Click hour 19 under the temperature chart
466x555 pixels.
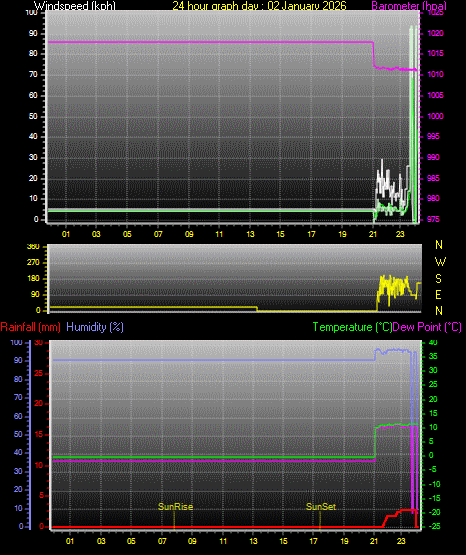(x=344, y=541)
